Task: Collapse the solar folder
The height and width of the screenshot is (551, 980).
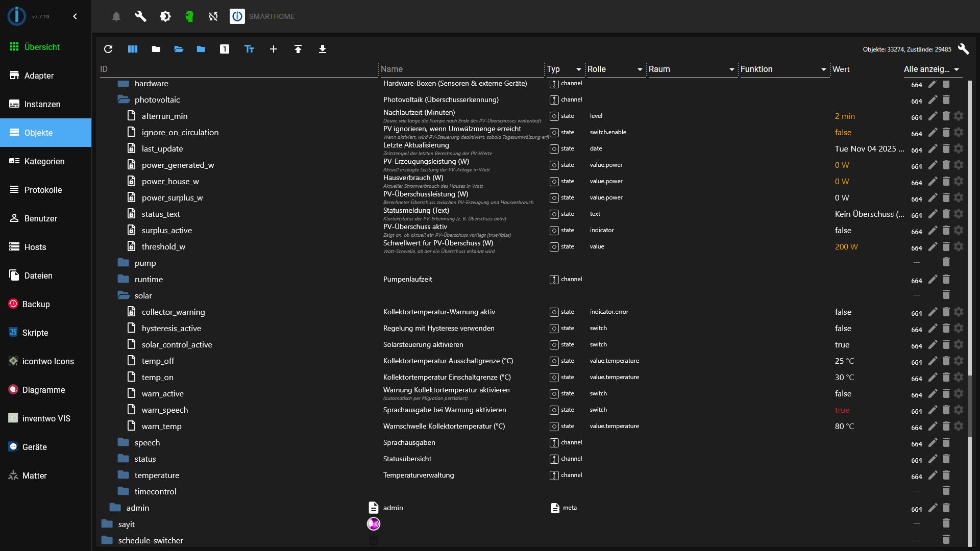Action: [x=123, y=295]
